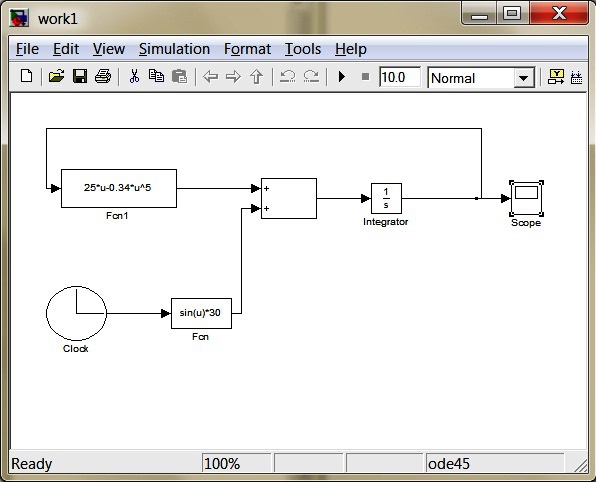The image size is (596, 482).
Task: Cut selection with the scissors icon
Action: tap(134, 76)
